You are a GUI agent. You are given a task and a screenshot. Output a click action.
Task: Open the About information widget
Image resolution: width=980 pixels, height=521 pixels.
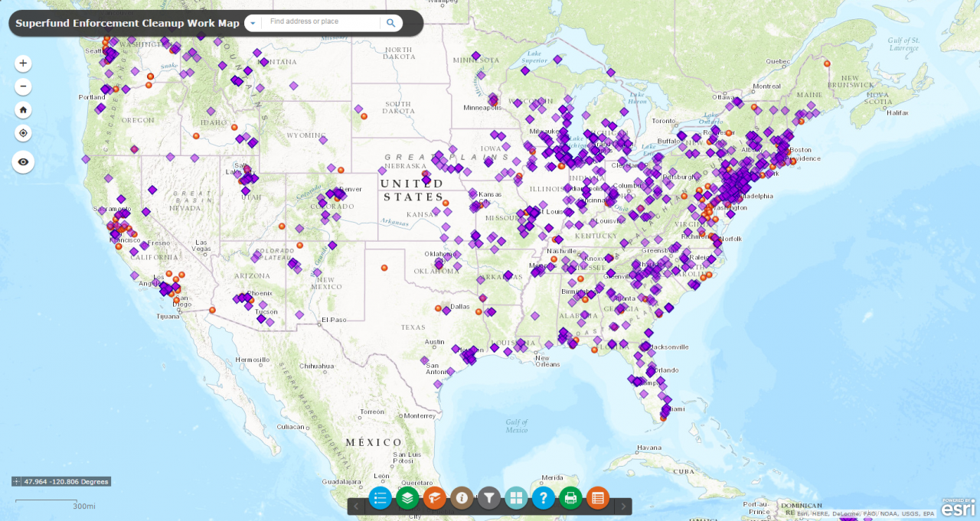pos(462,497)
